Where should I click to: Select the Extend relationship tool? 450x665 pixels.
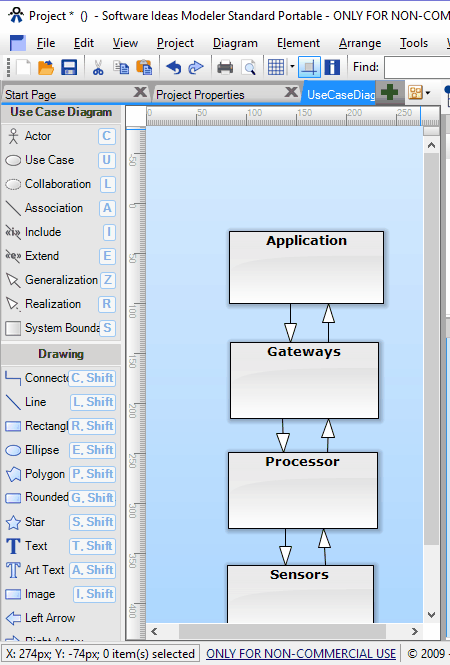[x=60, y=256]
